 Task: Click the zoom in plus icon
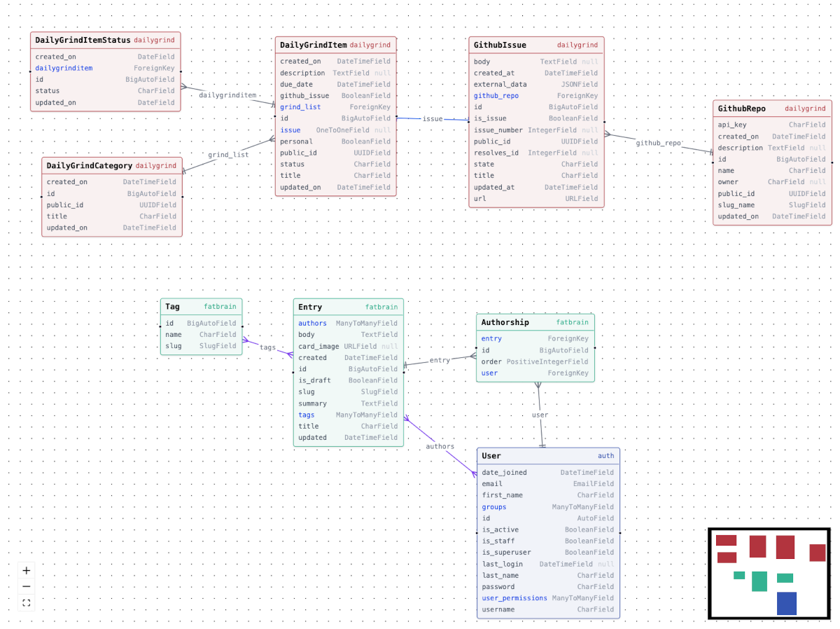[x=26, y=570]
